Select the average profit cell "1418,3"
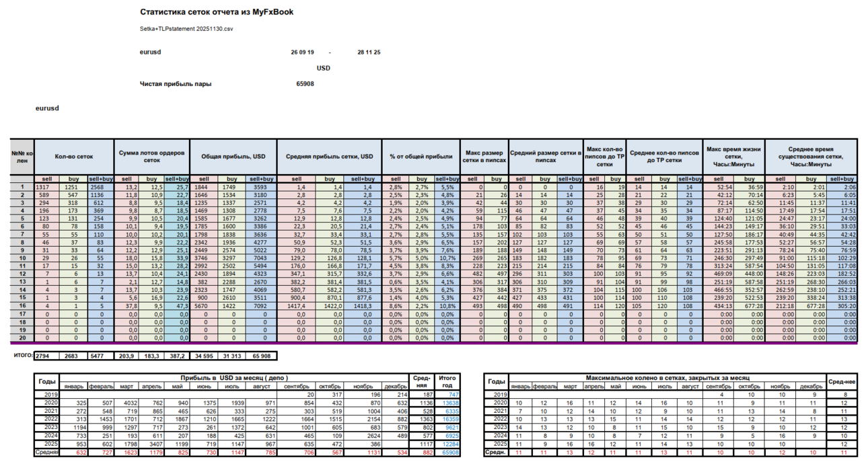This screenshot has height=466, width=868. 364,305
